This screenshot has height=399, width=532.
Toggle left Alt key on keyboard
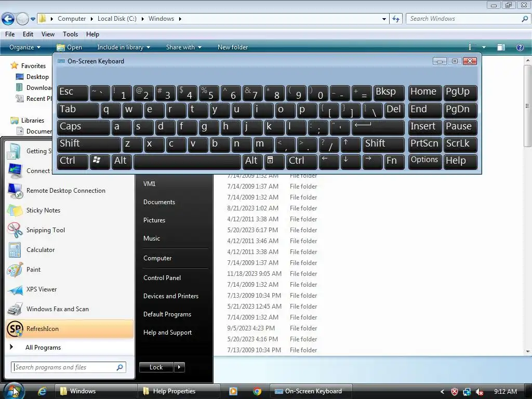click(x=122, y=162)
